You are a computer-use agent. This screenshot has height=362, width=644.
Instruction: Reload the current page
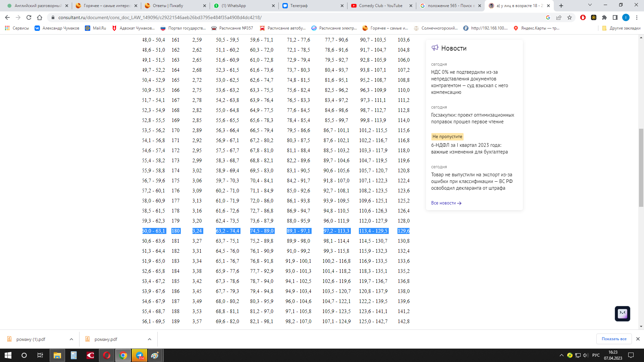[29, 17]
